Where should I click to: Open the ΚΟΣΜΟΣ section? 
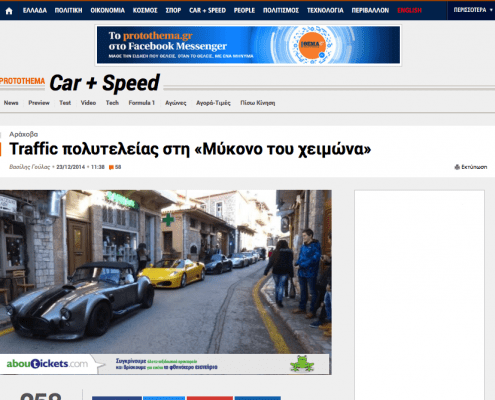coord(145,10)
